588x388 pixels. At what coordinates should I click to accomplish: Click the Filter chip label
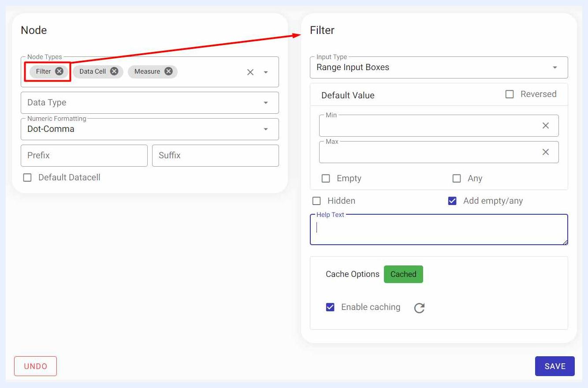click(x=44, y=71)
